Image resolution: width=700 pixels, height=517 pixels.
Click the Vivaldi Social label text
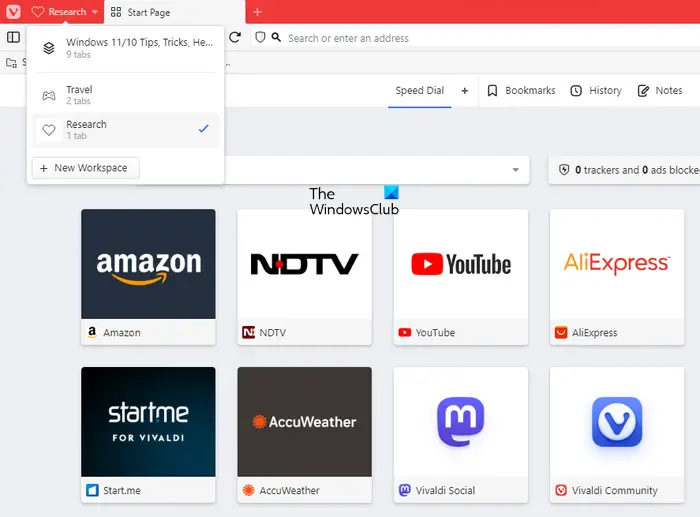click(445, 491)
